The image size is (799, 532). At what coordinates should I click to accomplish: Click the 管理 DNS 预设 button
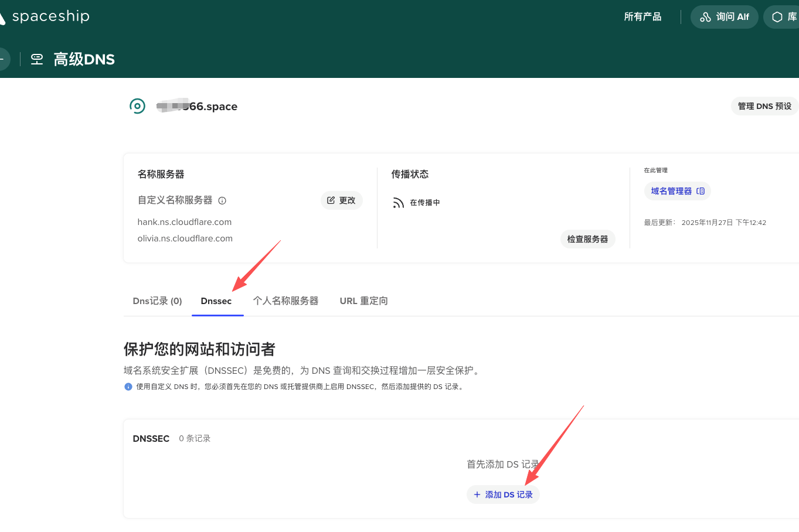(764, 106)
